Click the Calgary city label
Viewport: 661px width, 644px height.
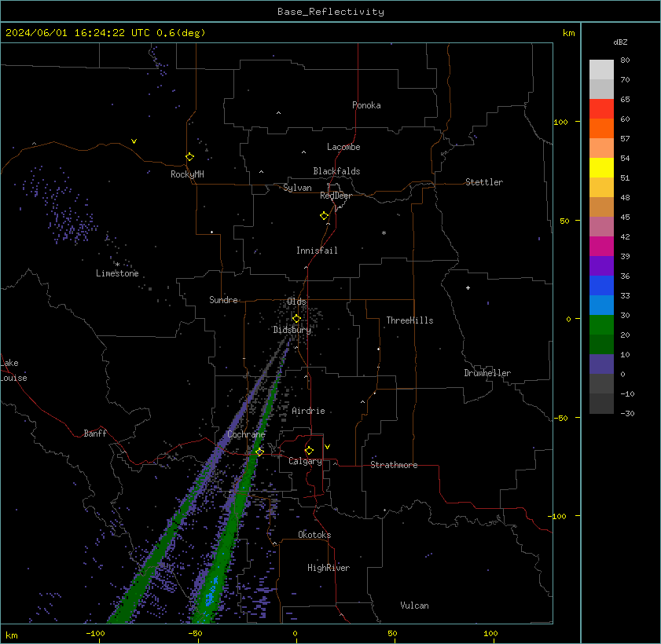(305, 462)
